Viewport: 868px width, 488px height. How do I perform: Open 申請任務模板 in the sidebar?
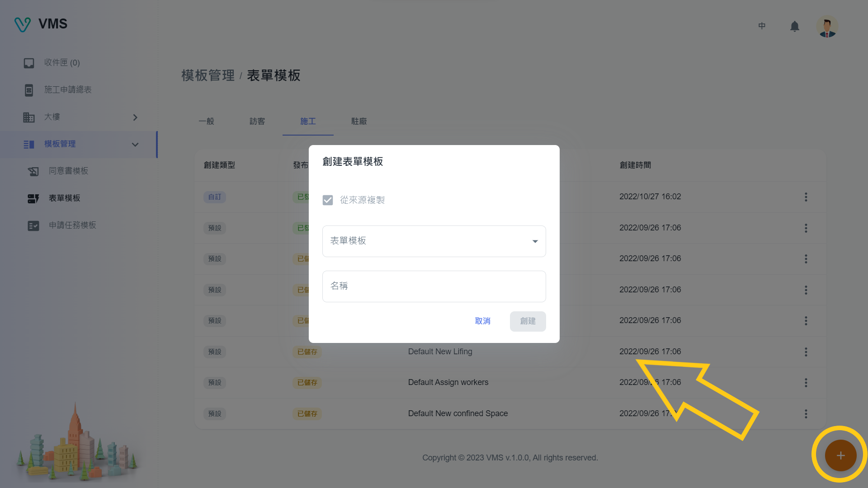coord(72,225)
